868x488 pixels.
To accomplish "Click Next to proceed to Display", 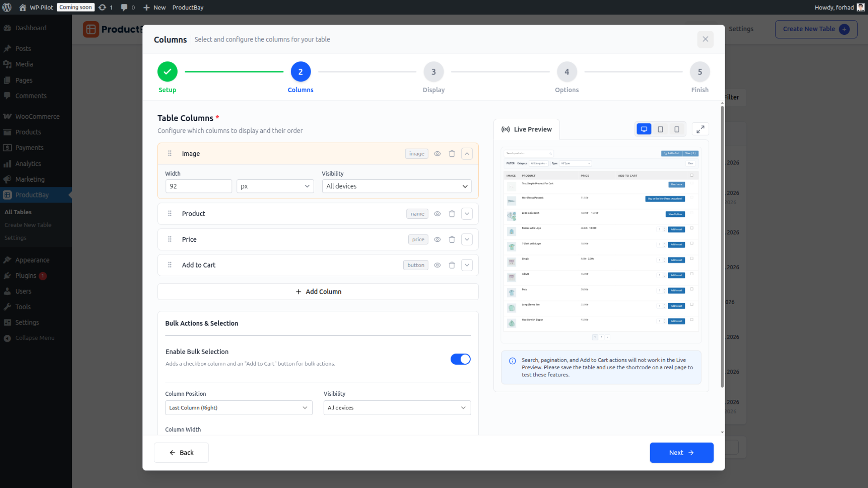I will pyautogui.click(x=681, y=452).
